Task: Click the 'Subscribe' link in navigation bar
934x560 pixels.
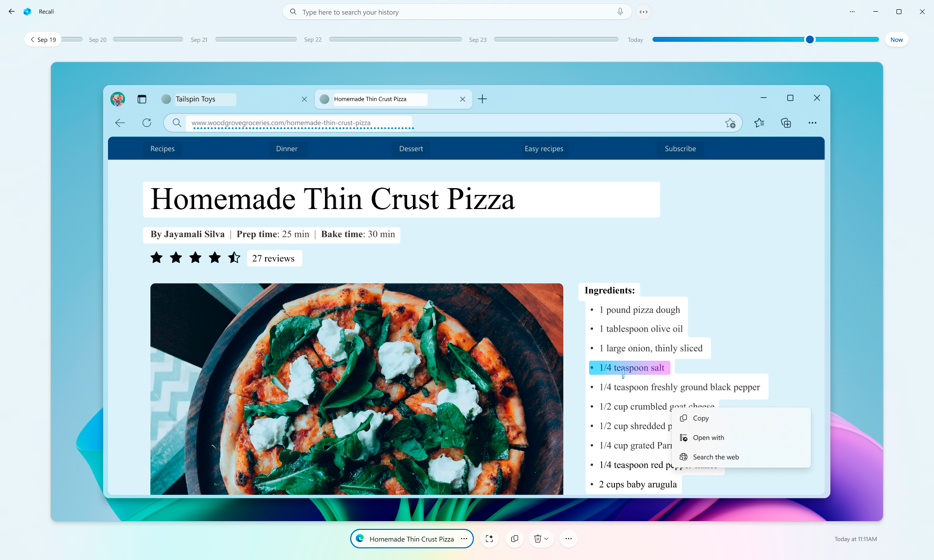Action: pyautogui.click(x=681, y=148)
